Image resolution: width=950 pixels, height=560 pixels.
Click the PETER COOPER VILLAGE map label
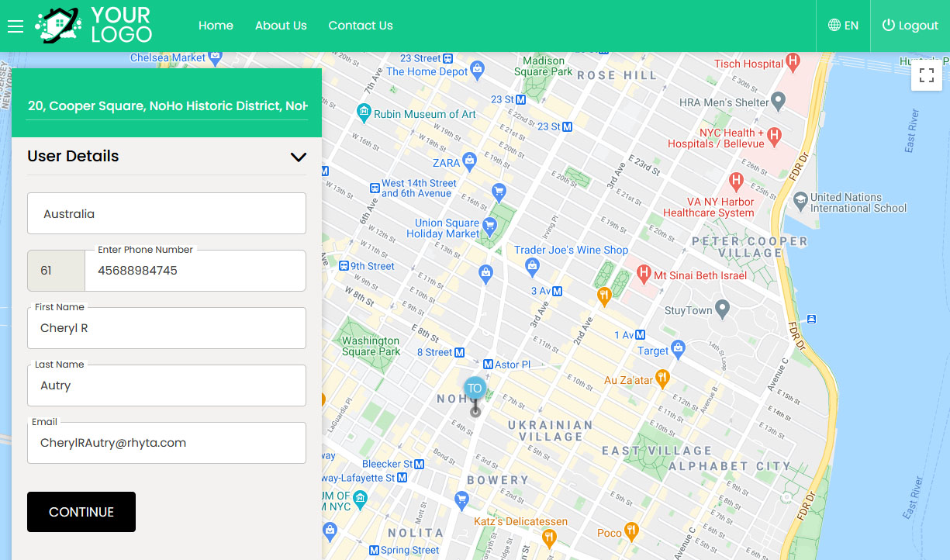(x=749, y=247)
